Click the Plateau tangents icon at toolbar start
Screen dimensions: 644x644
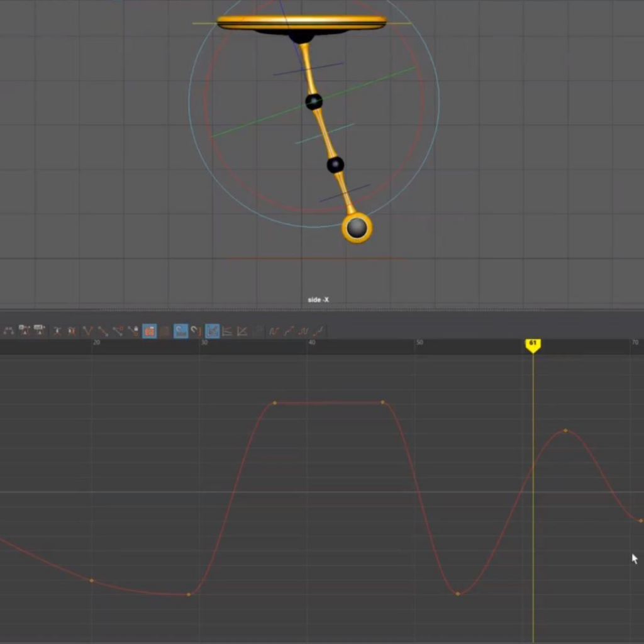(x=9, y=331)
